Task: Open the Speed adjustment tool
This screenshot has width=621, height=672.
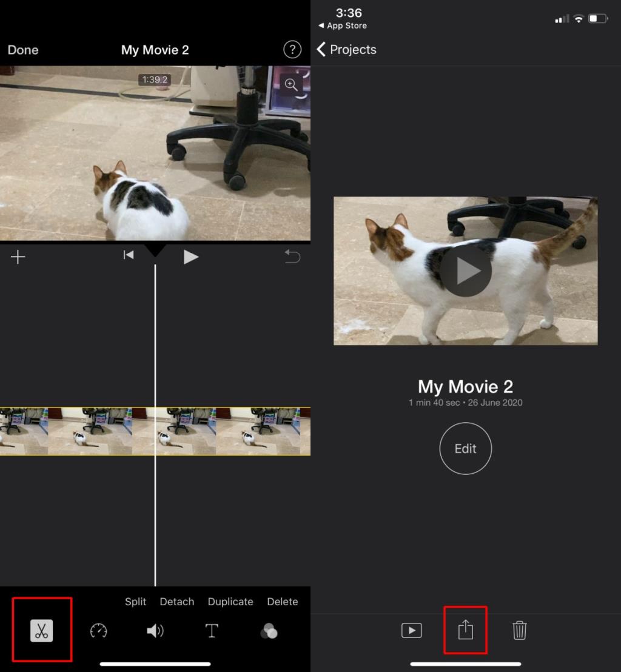Action: point(98,631)
